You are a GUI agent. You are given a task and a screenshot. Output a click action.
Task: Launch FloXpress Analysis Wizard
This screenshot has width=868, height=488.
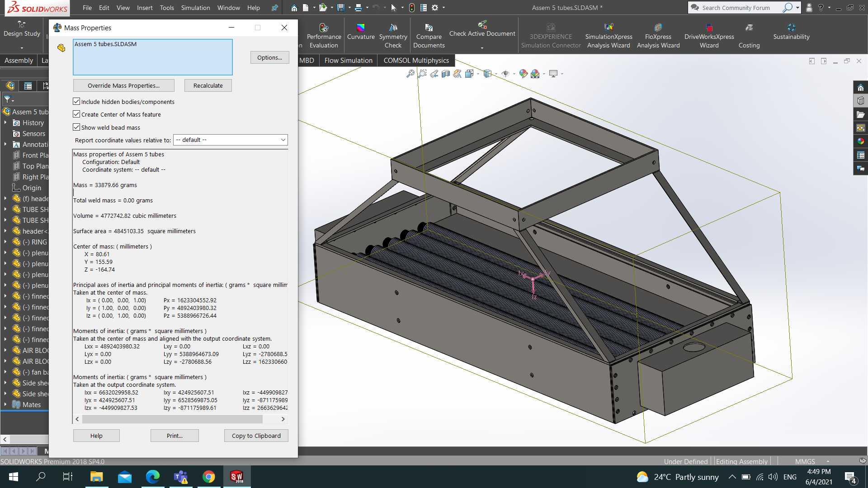coord(658,35)
